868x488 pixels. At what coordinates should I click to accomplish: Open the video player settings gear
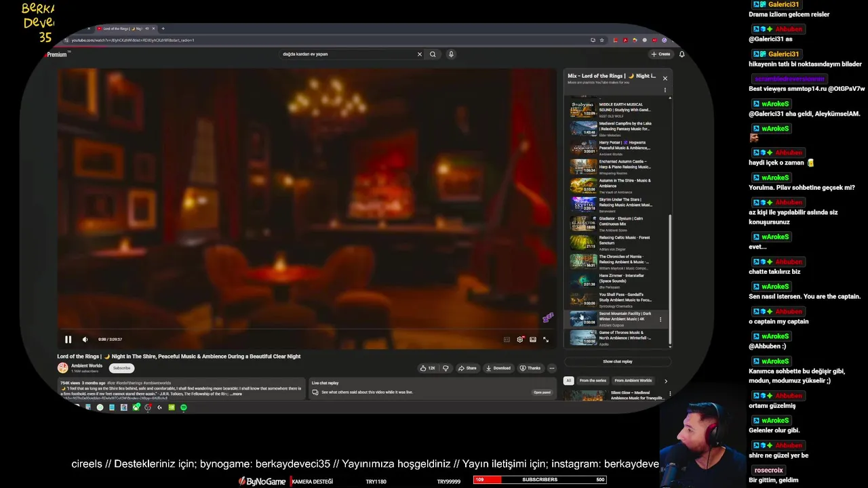(x=520, y=340)
